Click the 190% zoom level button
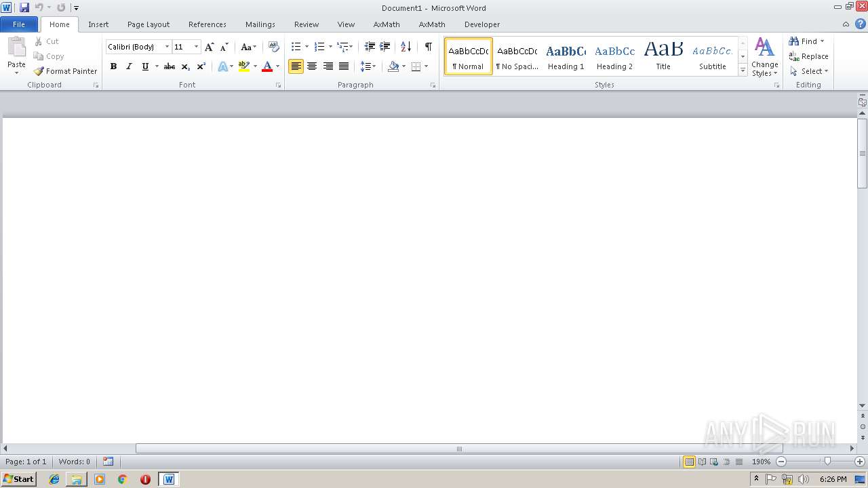The width and height of the screenshot is (868, 488). coord(761,462)
